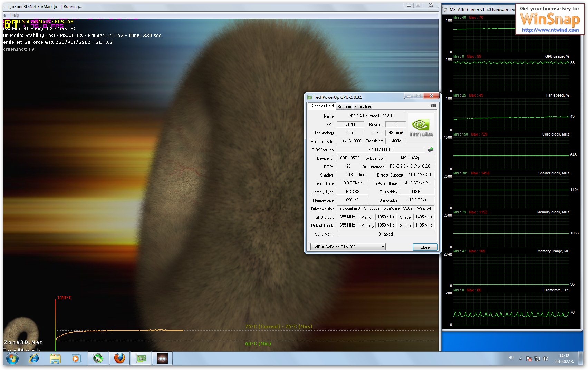Screen dimensions: 588x370
Task: Switch to FurMark taskbar button
Action: tap(162, 359)
